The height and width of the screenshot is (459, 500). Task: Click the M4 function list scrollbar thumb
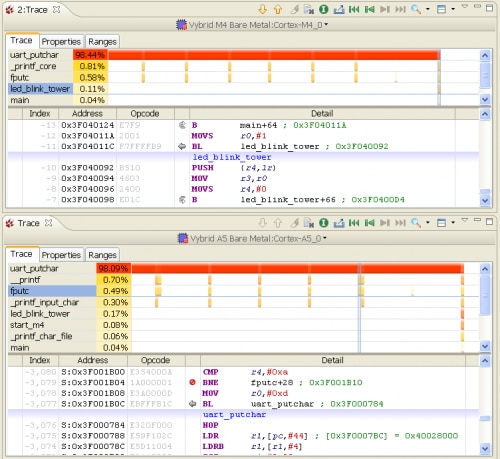[485, 75]
